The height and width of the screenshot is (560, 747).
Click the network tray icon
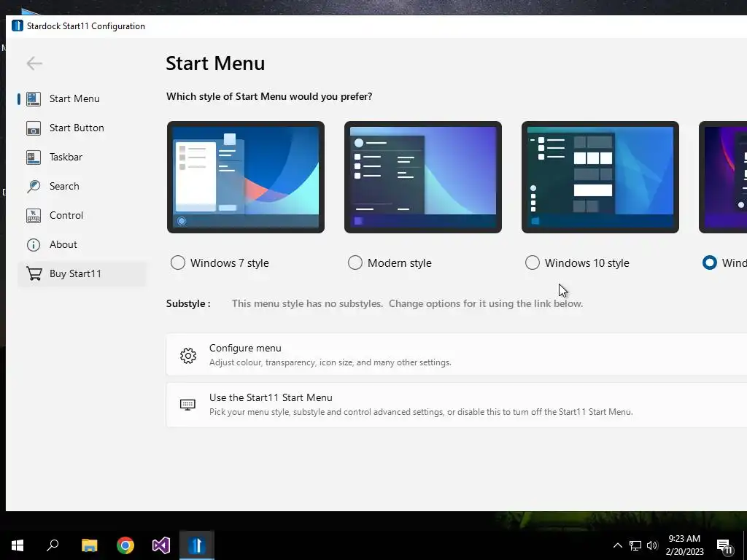pyautogui.click(x=635, y=545)
